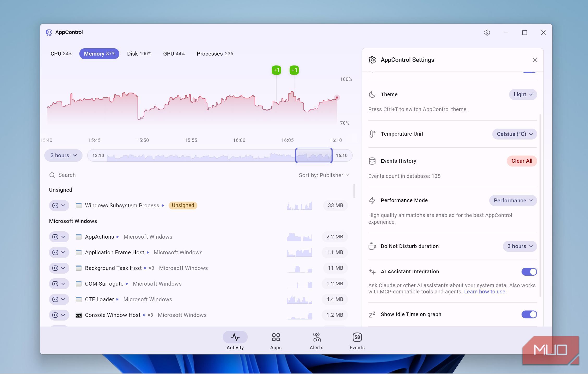Viewport: 588px width, 374px height.
Task: Turn off Show Idle Time on graph
Action: pos(529,315)
